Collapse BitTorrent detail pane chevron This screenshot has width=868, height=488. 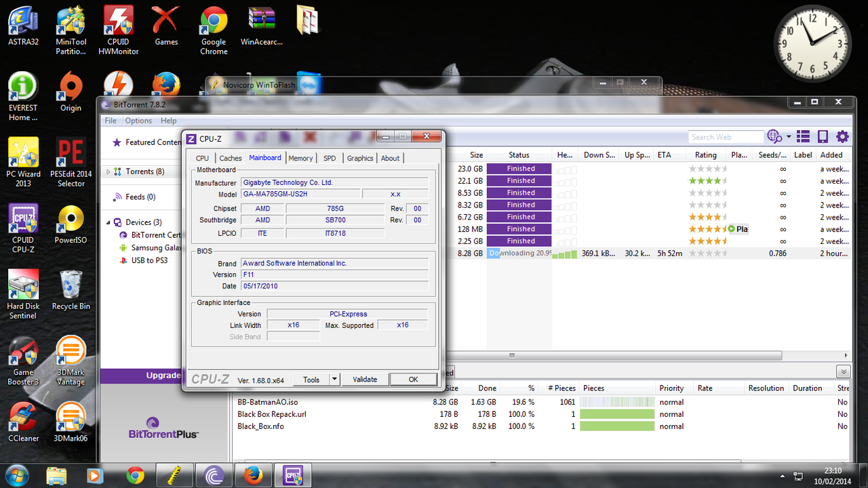tap(843, 371)
